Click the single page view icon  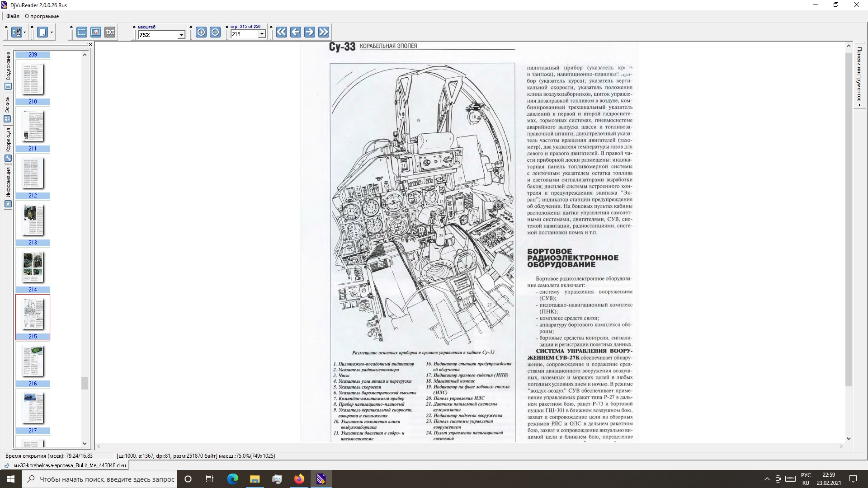point(42,32)
